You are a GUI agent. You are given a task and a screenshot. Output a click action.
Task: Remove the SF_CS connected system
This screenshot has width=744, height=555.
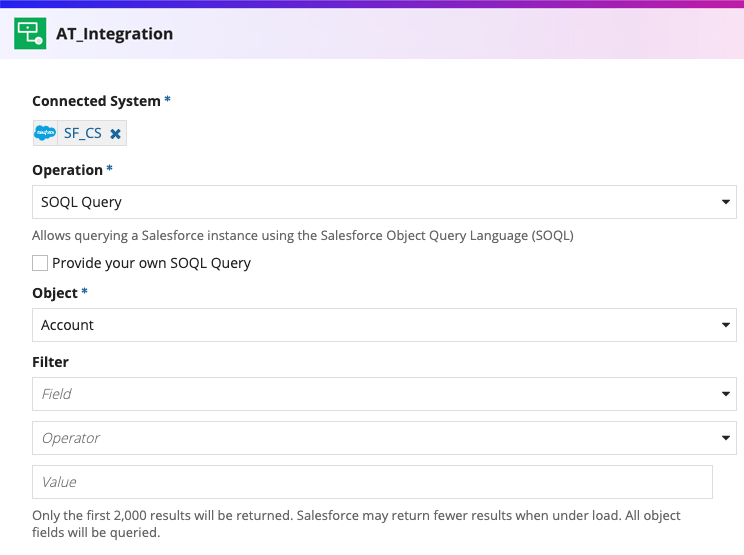[115, 134]
